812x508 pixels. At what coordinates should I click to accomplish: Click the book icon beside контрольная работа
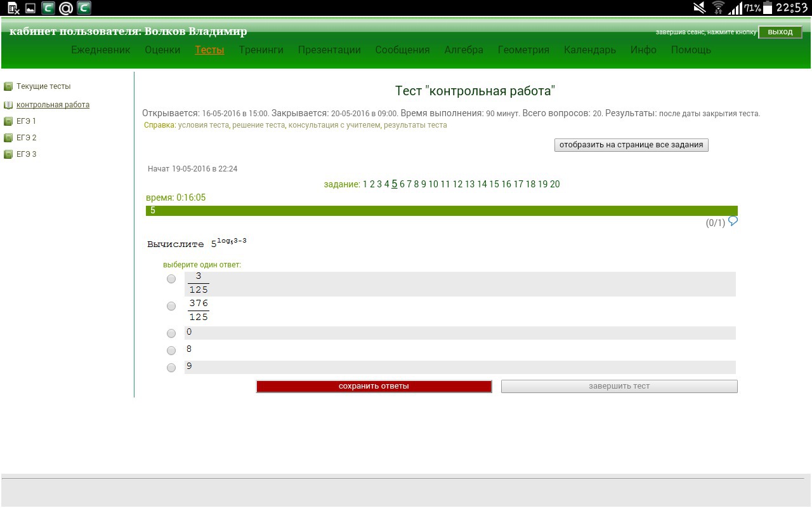pos(8,105)
